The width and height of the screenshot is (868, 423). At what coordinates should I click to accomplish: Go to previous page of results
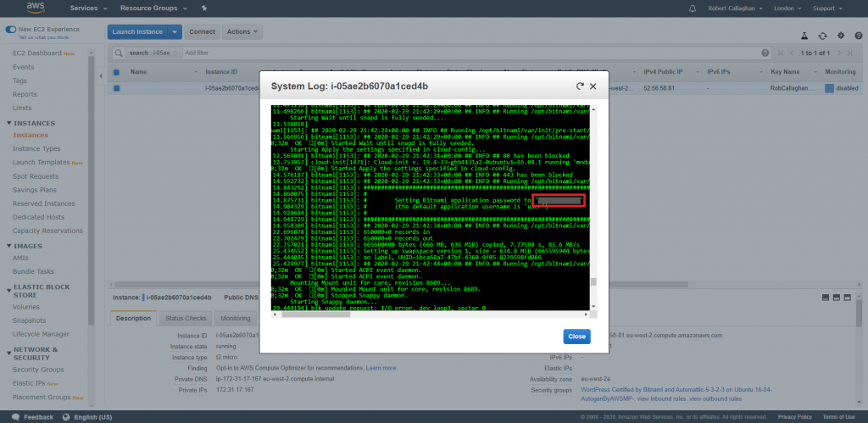[793, 53]
